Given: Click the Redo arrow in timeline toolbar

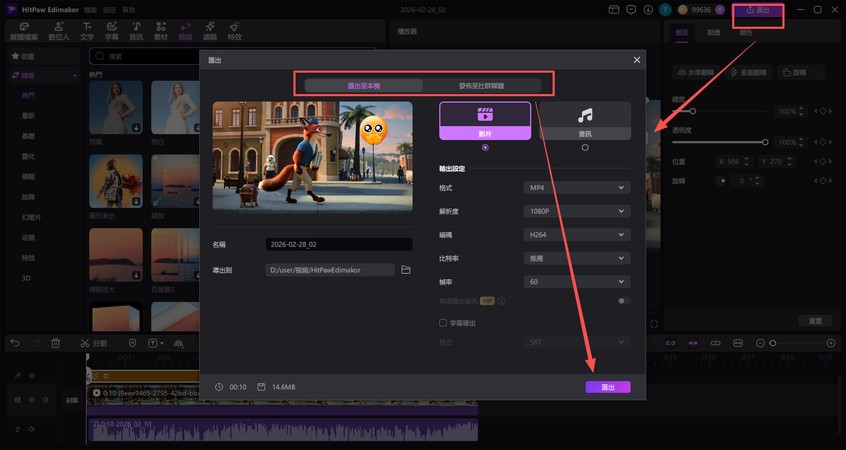Looking at the screenshot, I should (35, 343).
